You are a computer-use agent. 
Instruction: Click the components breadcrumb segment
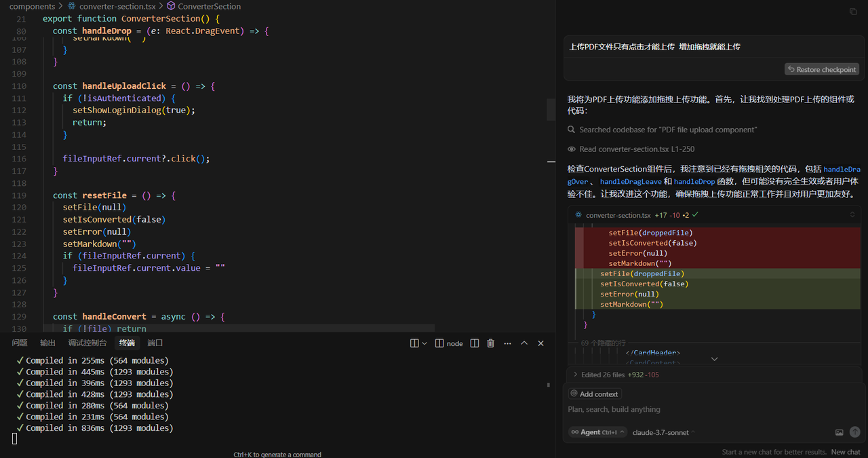tap(32, 6)
